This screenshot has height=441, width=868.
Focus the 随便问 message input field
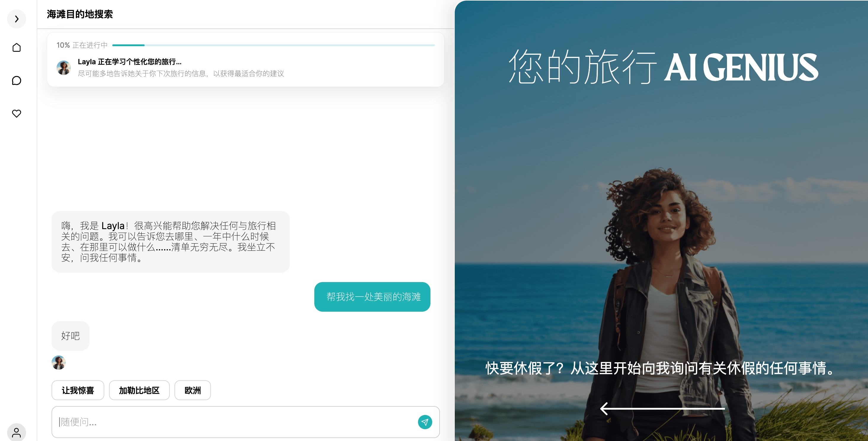point(236,422)
